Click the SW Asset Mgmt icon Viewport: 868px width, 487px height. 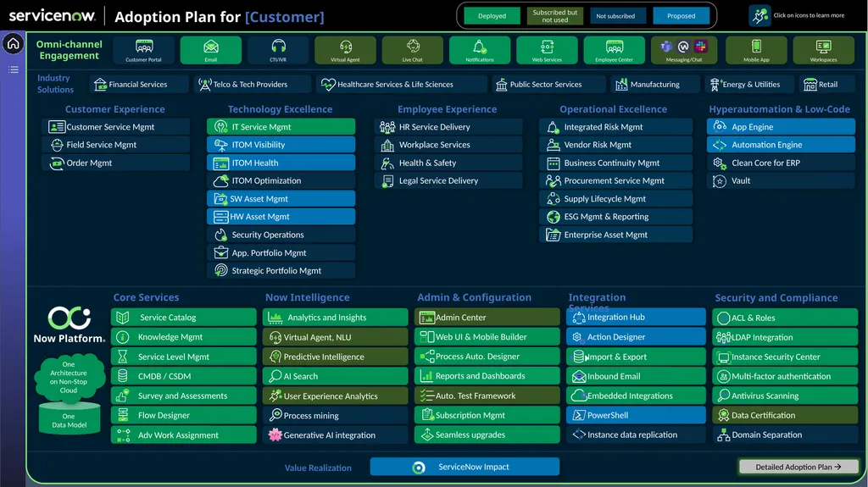[x=221, y=199]
